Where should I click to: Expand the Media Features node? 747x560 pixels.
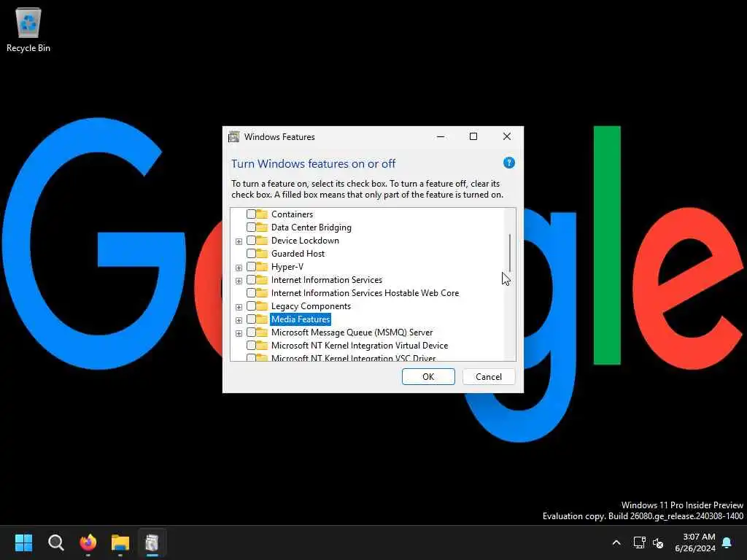[x=239, y=320]
